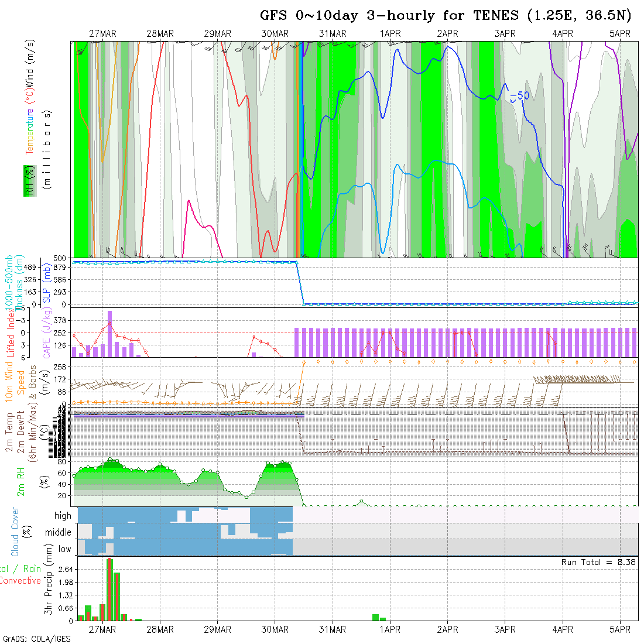Select the high cloud cover row label
This screenshot has height=644, width=644.
[x=63, y=516]
